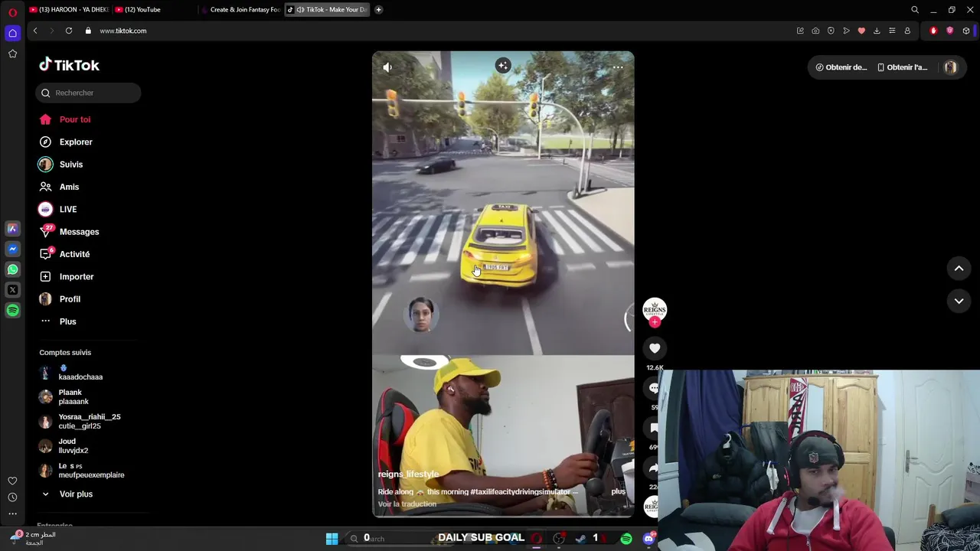Go back in browser history
The height and width of the screenshot is (551, 980).
click(x=35, y=31)
